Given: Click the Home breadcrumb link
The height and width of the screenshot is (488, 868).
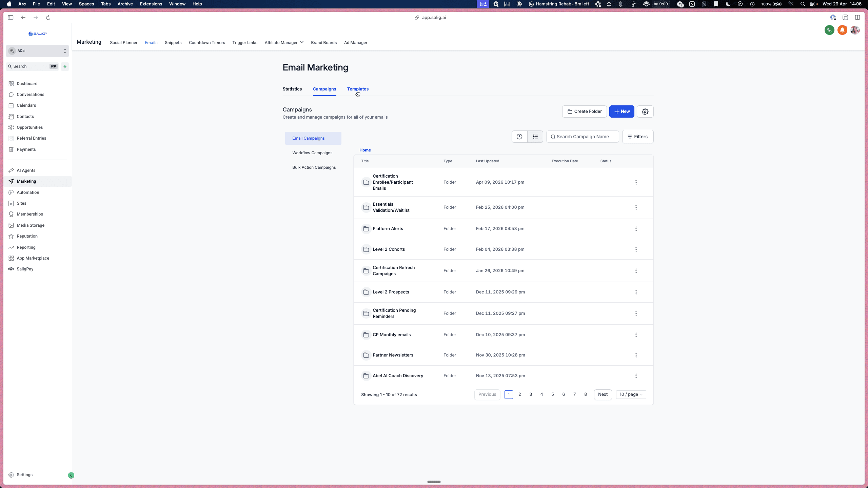Looking at the screenshot, I should coord(365,150).
